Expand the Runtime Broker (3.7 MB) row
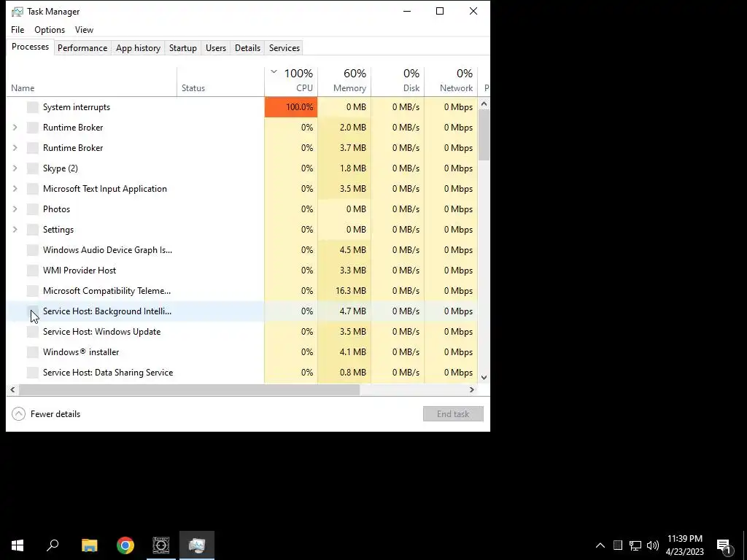Viewport: 747px width, 560px height. click(15, 148)
